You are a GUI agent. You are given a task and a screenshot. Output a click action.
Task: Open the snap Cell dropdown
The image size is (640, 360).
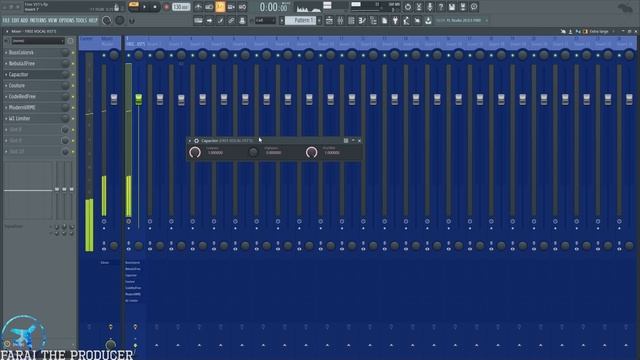pyautogui.click(x=265, y=20)
